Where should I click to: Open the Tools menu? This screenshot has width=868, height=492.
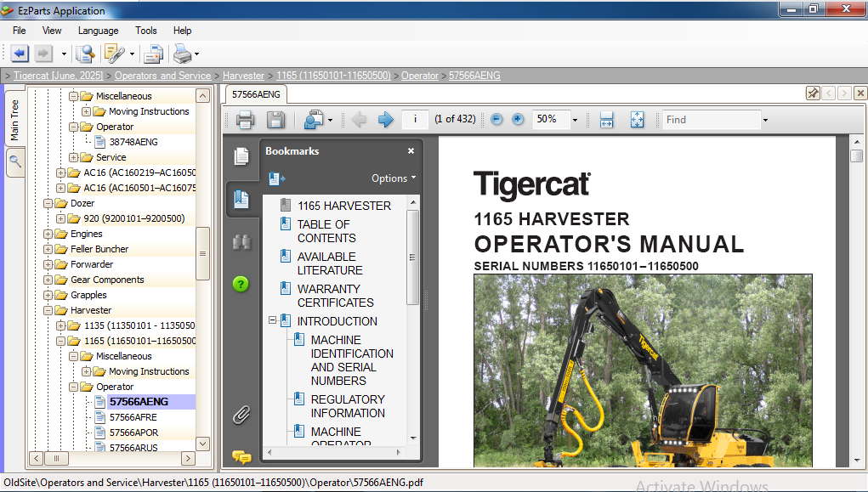pyautogui.click(x=145, y=31)
